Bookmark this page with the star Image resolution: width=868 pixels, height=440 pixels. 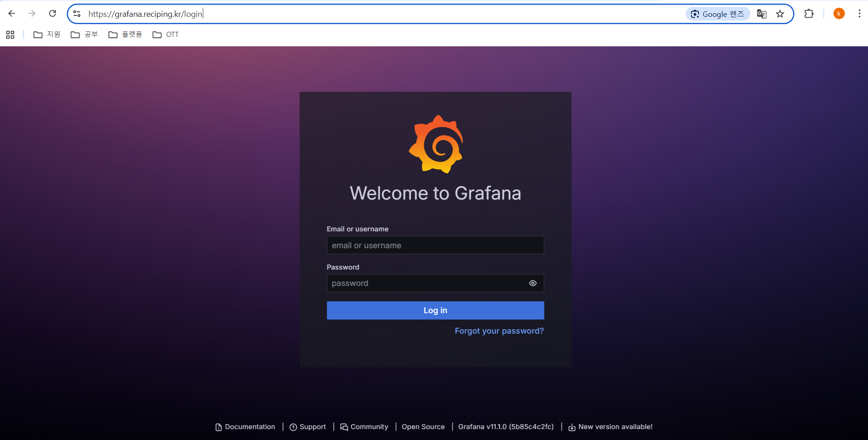[780, 14]
